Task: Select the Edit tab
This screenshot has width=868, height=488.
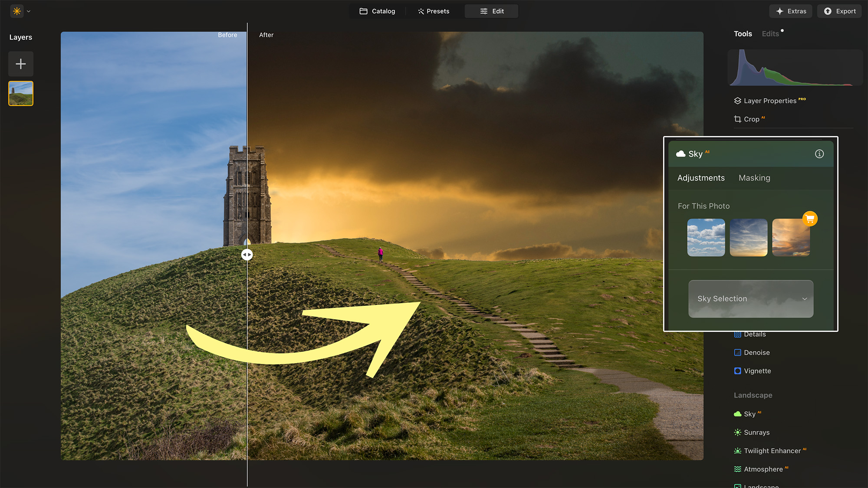Action: pyautogui.click(x=492, y=11)
